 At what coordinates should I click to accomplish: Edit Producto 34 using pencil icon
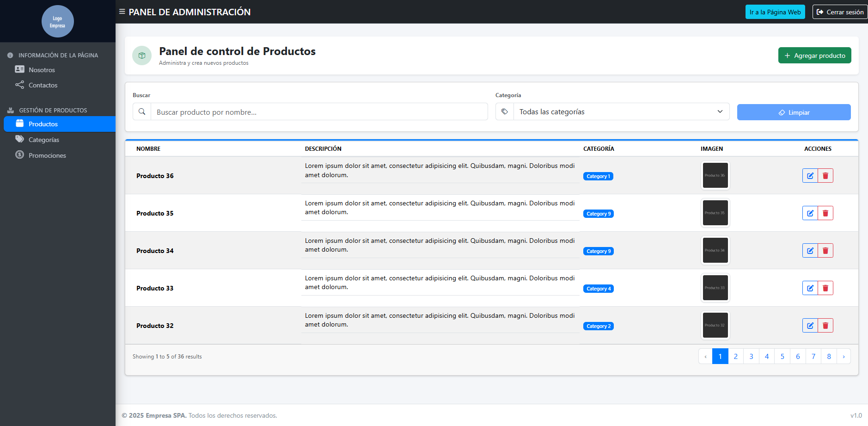coord(810,251)
